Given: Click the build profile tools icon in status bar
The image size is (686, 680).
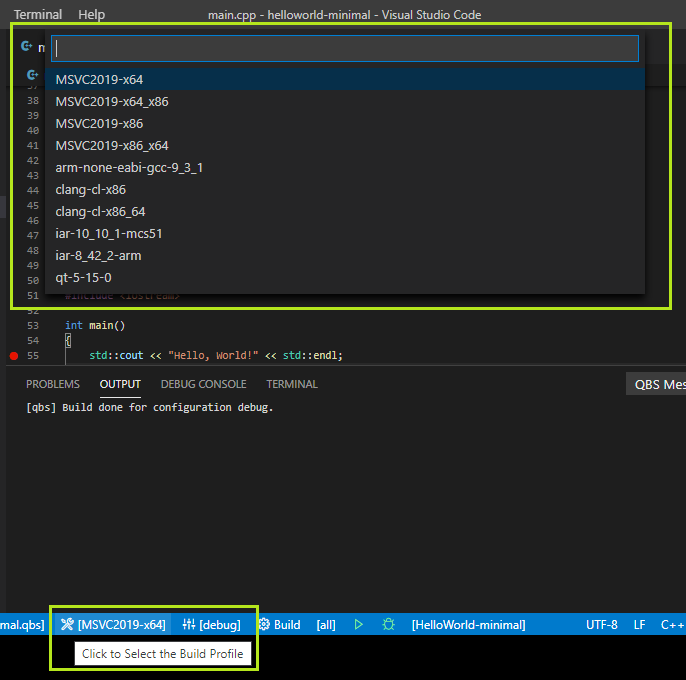Looking at the screenshot, I should 67,625.
